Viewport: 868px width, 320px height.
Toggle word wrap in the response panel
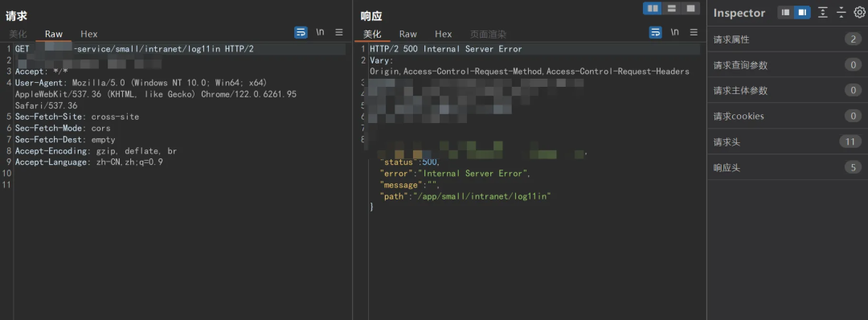tap(656, 32)
